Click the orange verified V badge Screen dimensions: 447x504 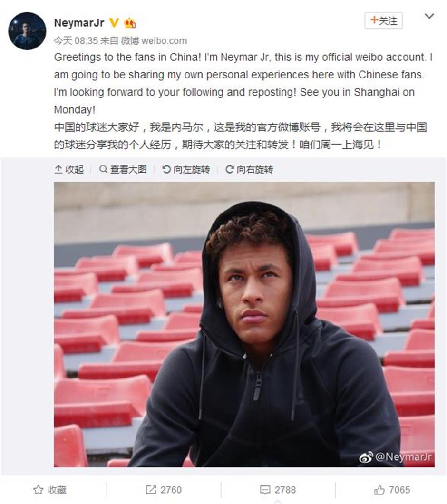(114, 23)
